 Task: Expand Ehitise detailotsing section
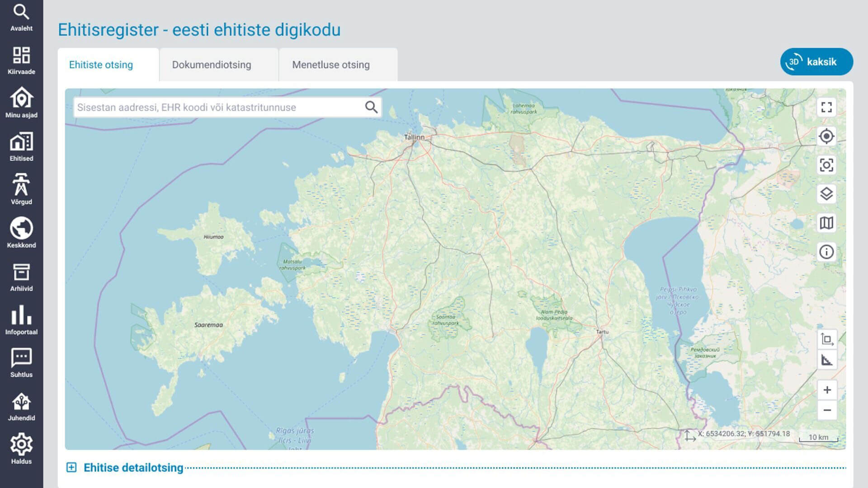71,467
